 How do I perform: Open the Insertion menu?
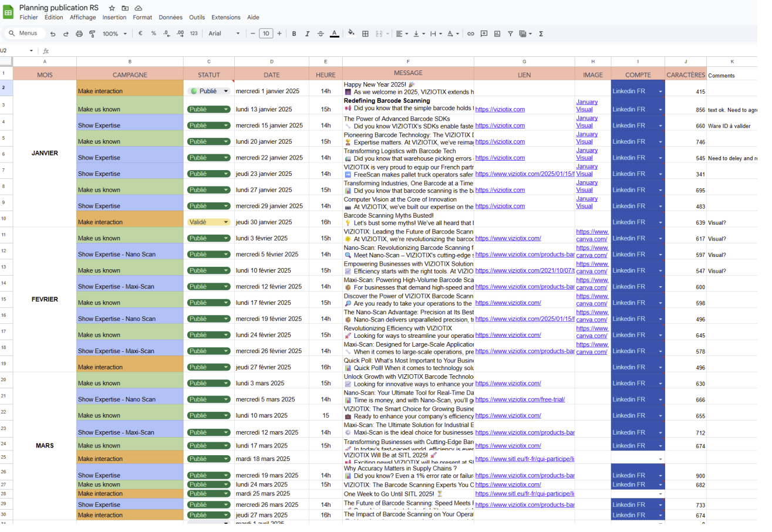(x=114, y=18)
